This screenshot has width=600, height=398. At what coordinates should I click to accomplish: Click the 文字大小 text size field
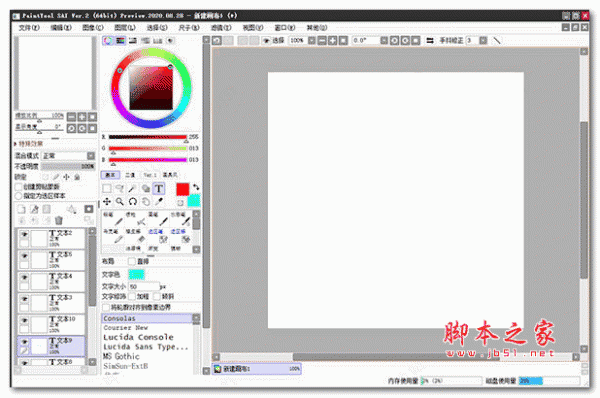pyautogui.click(x=144, y=286)
